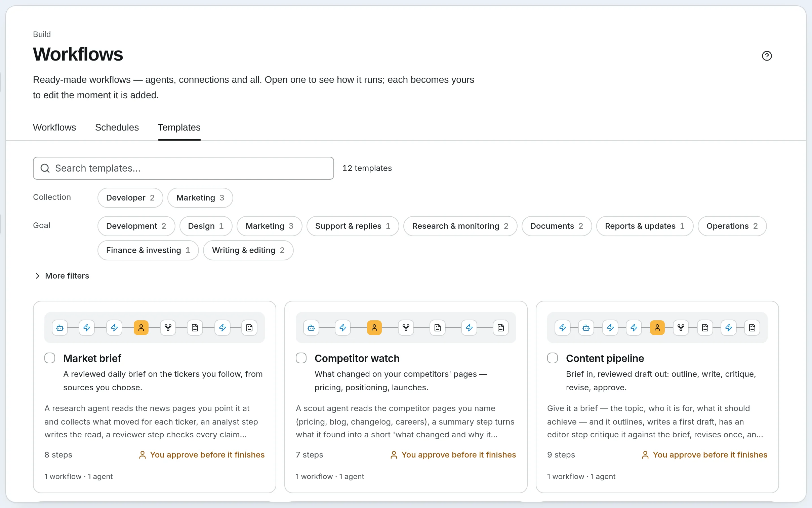Click the first lightning step in Content pipeline
Viewport: 812px width, 508px height.
pos(563,328)
